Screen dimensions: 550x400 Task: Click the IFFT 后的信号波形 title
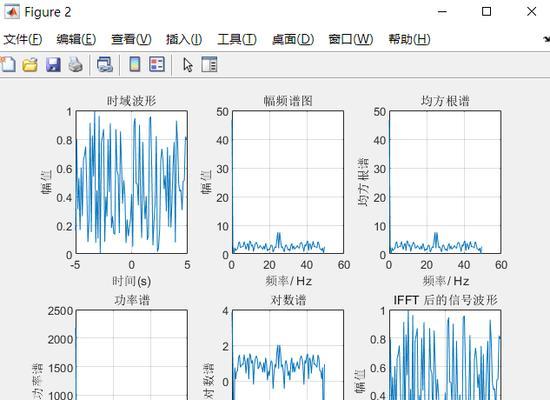(445, 300)
